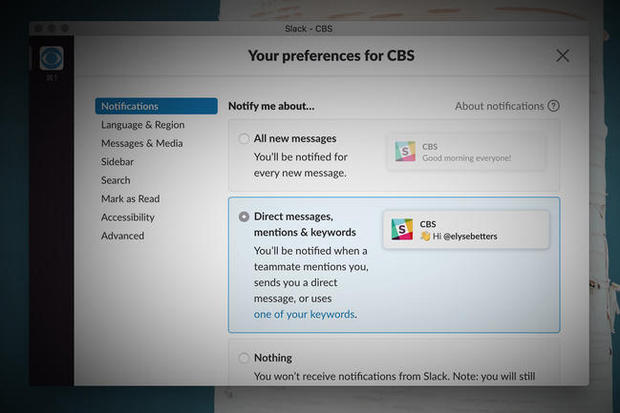Click the waving hand emoji in preview

pos(425,237)
